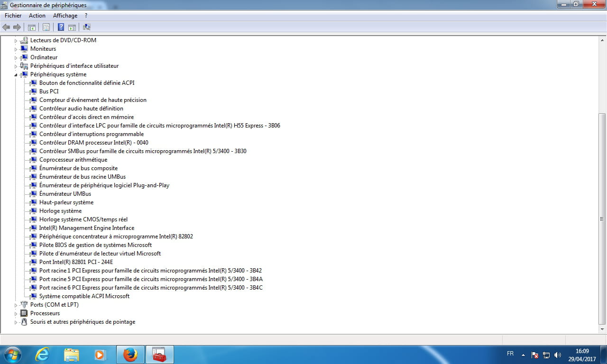Image resolution: width=607 pixels, height=364 pixels.
Task: Click the Ordinateur category icon
Action: click(24, 57)
